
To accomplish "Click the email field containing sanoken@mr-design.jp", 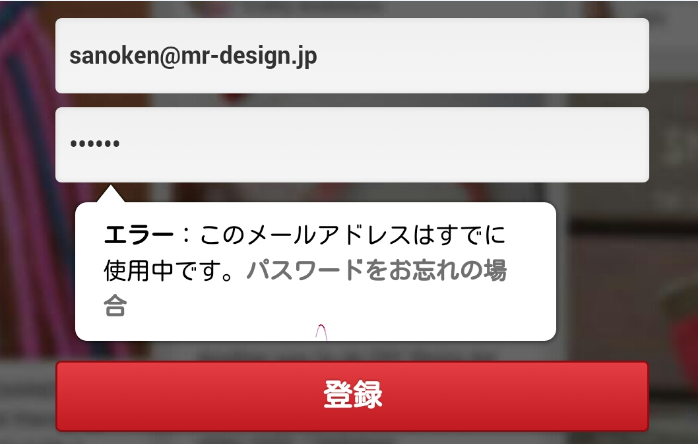I will (x=352, y=56).
